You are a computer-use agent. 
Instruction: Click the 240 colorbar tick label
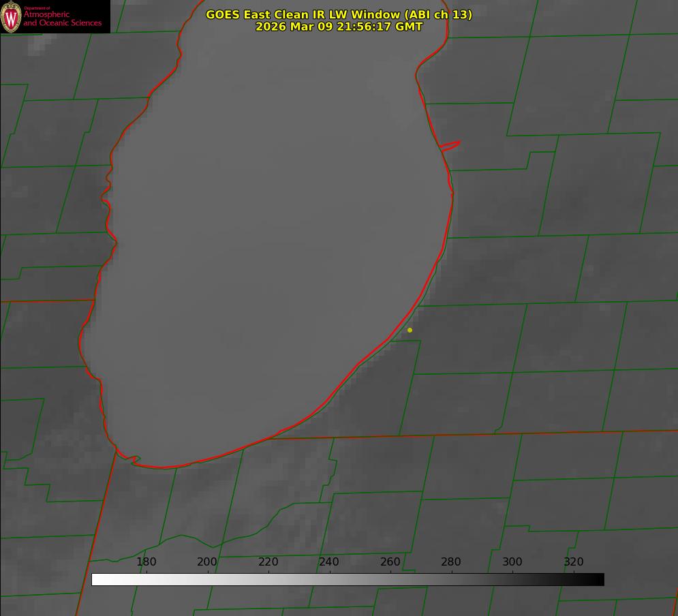click(328, 562)
